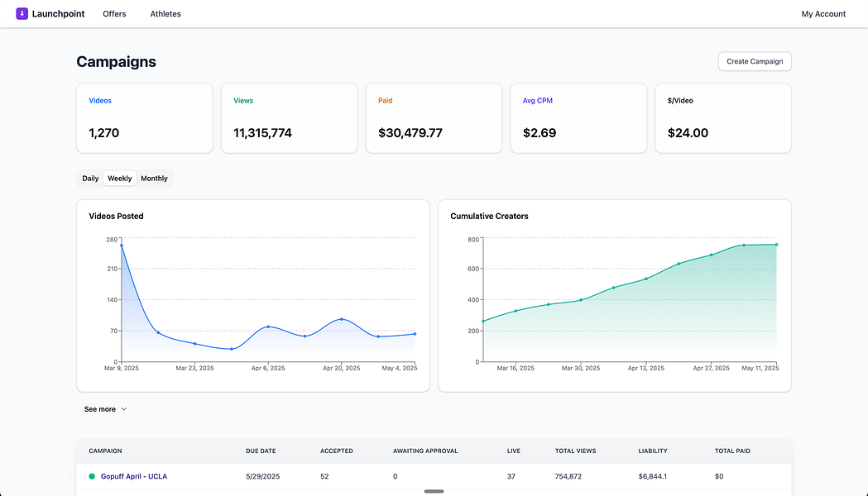868x496 pixels.
Task: Select the Paid stat card
Action: pyautogui.click(x=434, y=117)
